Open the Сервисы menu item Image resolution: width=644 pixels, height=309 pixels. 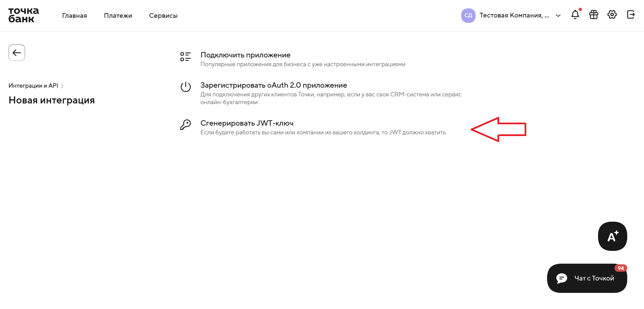pyautogui.click(x=163, y=16)
